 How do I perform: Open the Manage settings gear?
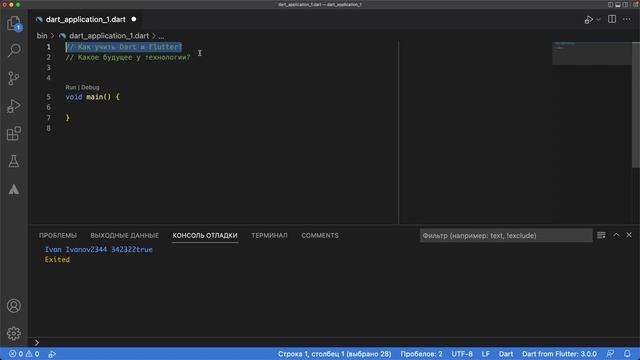[x=14, y=333]
